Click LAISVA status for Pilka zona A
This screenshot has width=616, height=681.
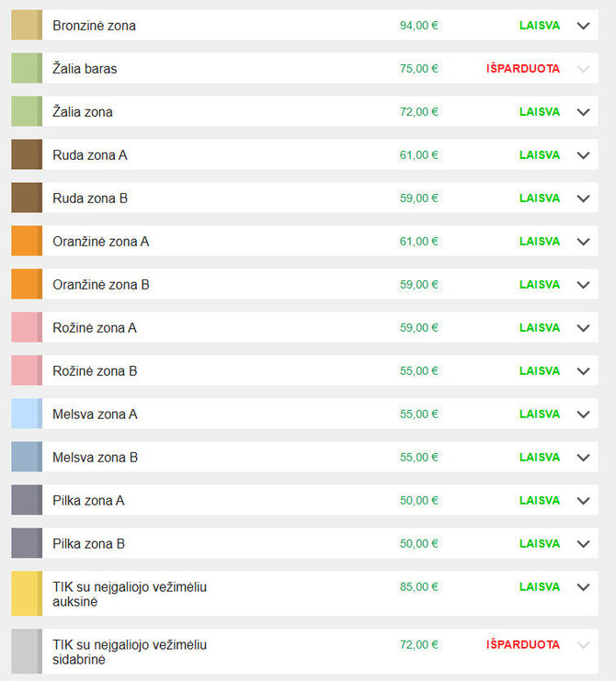(x=540, y=500)
